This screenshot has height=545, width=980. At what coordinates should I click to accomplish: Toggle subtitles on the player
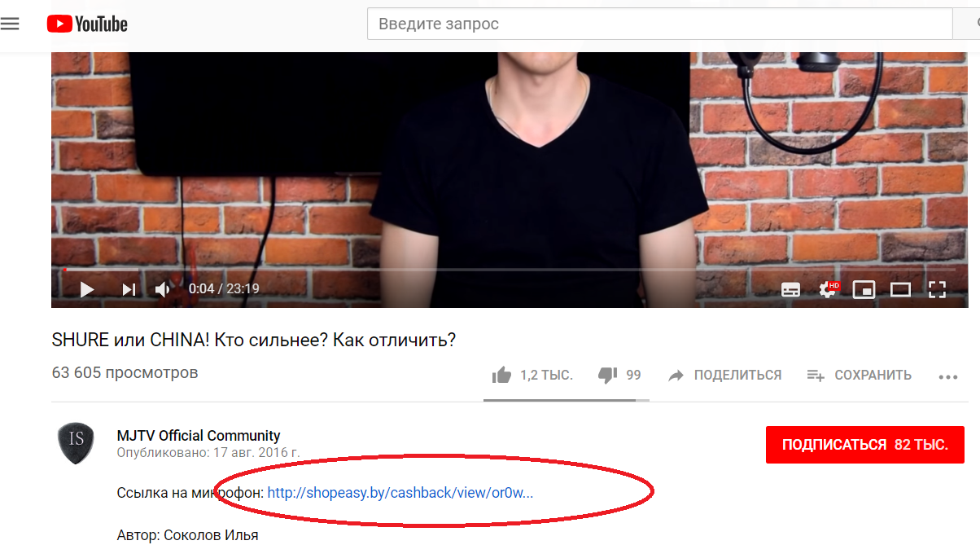[790, 289]
